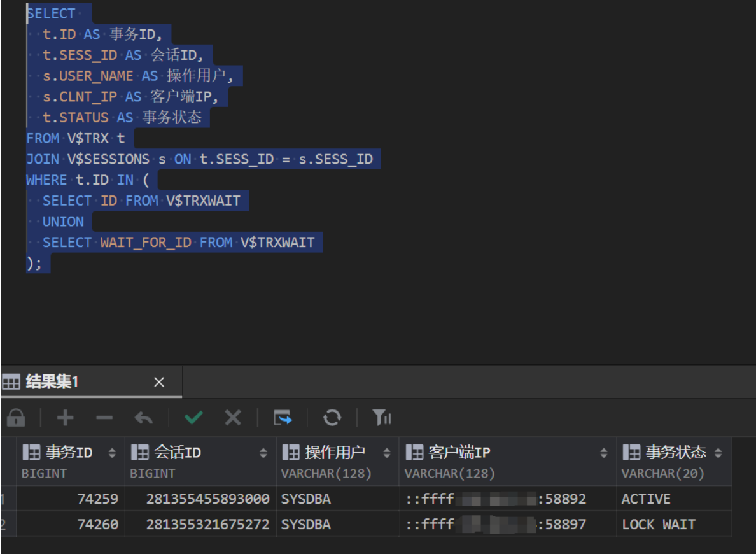Click the first SELECT keyword
756x554 pixels.
click(x=51, y=13)
